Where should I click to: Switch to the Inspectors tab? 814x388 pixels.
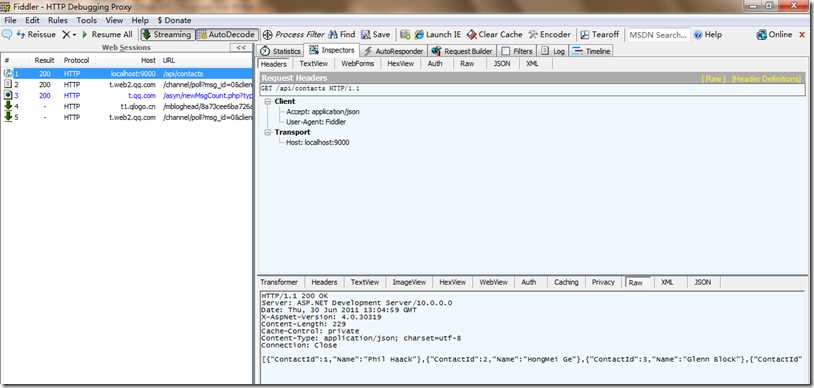[332, 50]
